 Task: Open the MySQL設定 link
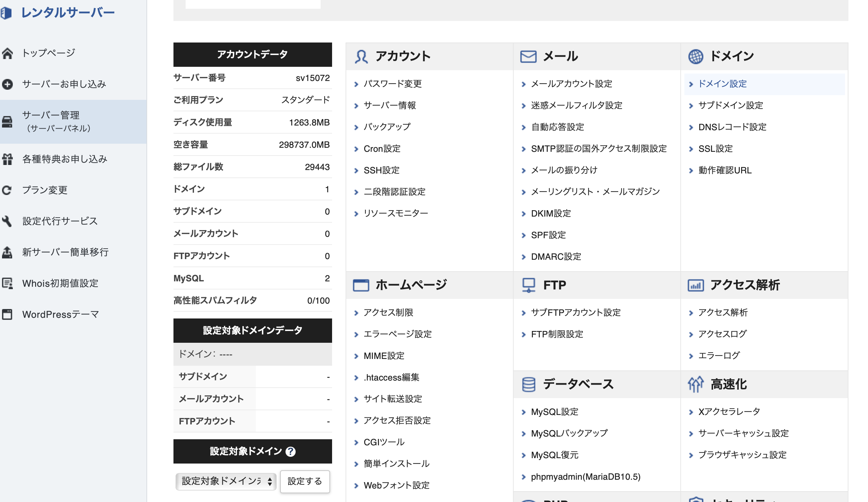[554, 412]
